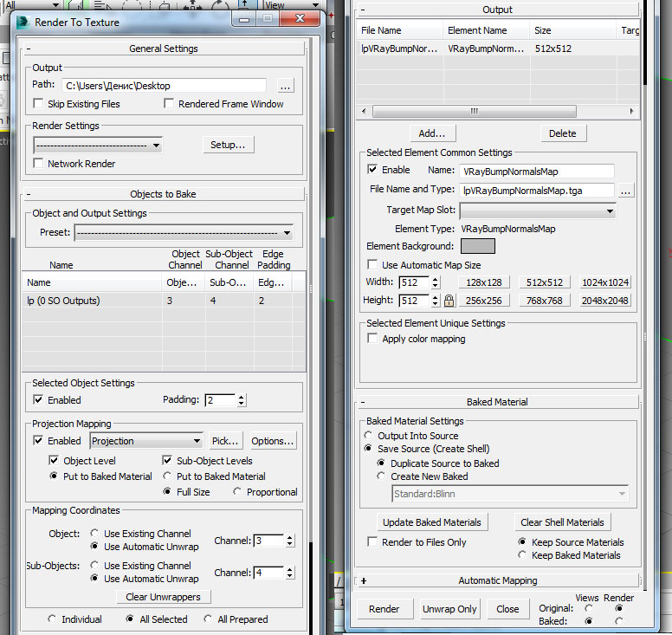Open Target Map Slot dropdown
The image size is (672, 635).
tap(538, 211)
